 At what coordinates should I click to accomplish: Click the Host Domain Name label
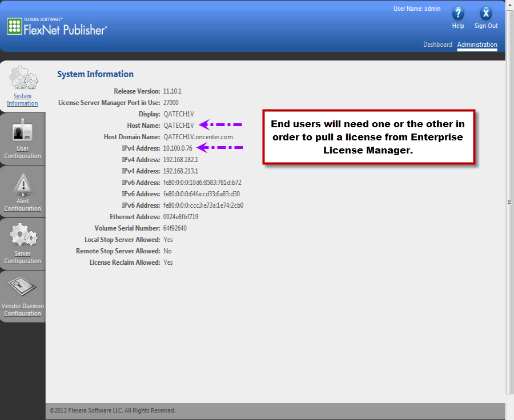[x=132, y=137]
